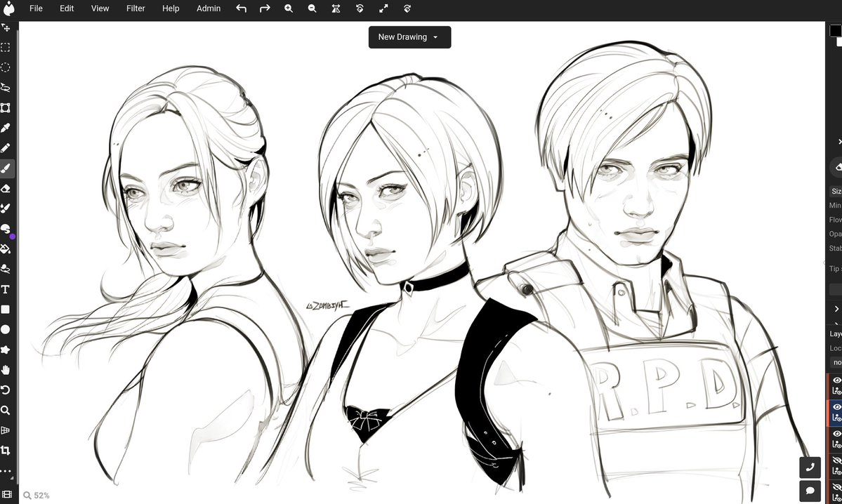The image size is (842, 504).
Task: Select the Pencil tool
Action: tap(6, 147)
